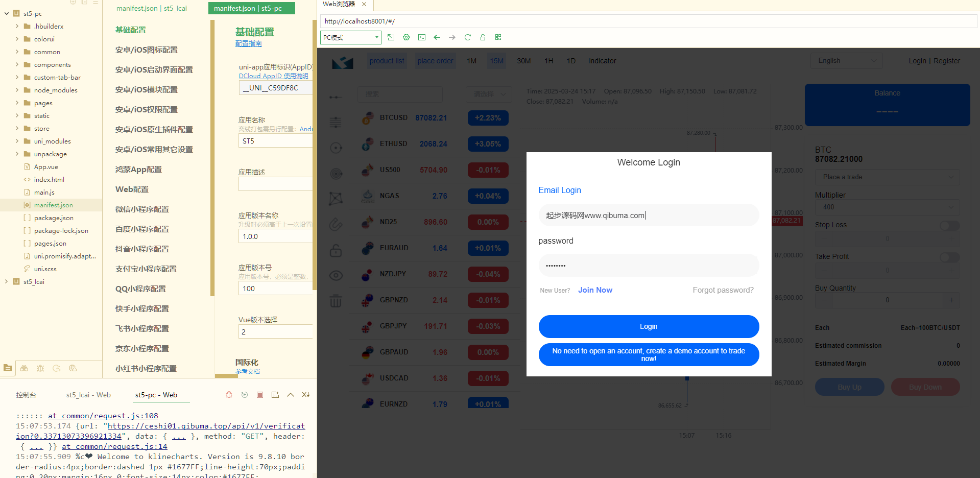Click the red debug bug icon in console toolbar

point(229,395)
